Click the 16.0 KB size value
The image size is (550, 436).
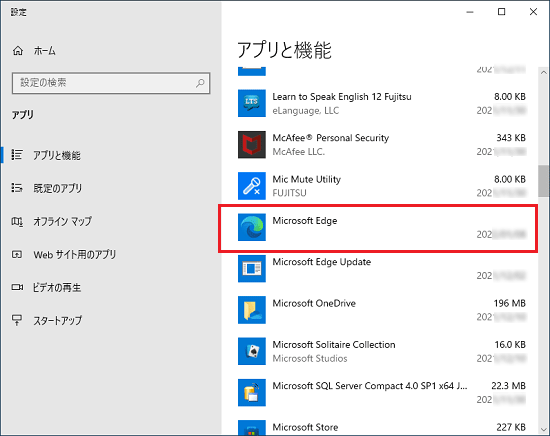point(510,345)
